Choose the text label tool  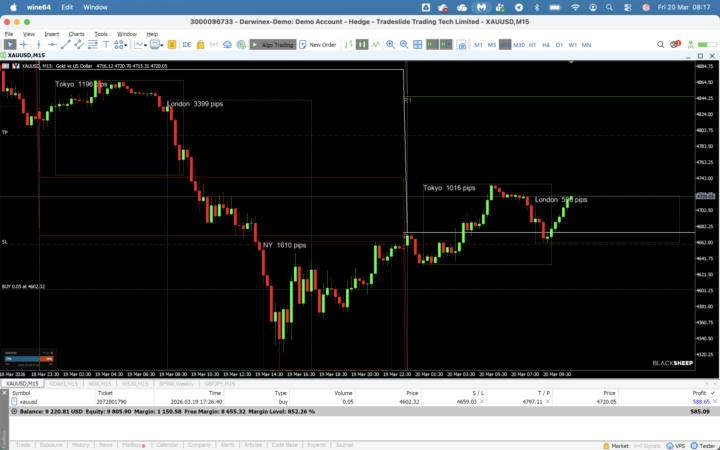click(x=106, y=45)
